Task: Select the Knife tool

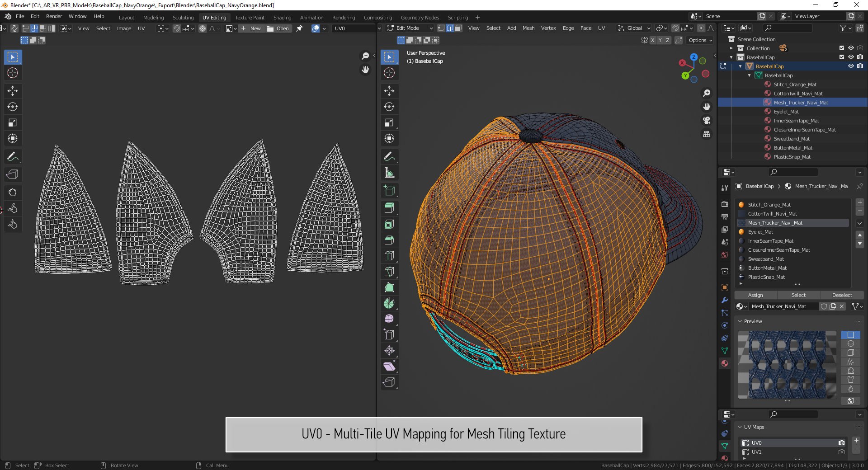Action: 389,272
